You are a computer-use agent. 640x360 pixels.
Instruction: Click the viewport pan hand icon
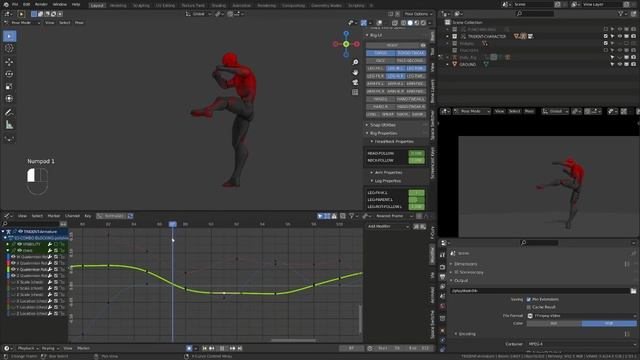pos(355,72)
